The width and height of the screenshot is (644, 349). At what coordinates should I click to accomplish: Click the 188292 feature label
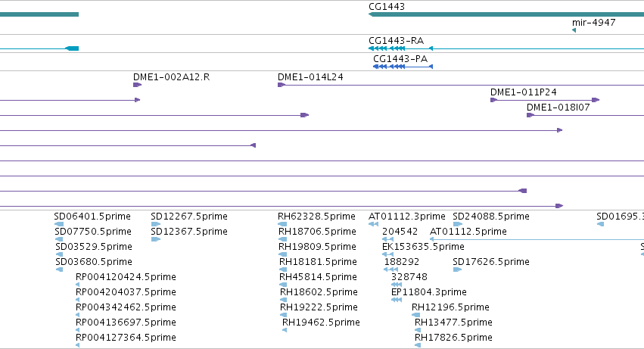point(402,262)
